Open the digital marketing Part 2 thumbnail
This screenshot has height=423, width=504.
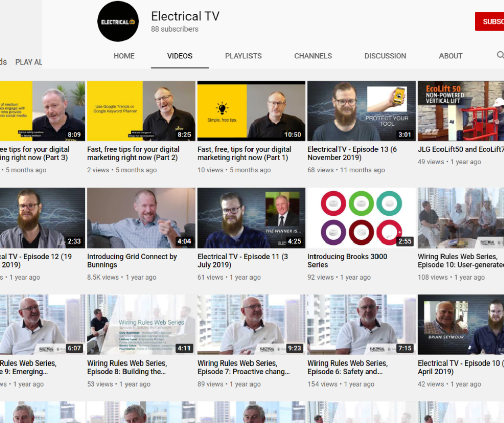pyautogui.click(x=141, y=111)
